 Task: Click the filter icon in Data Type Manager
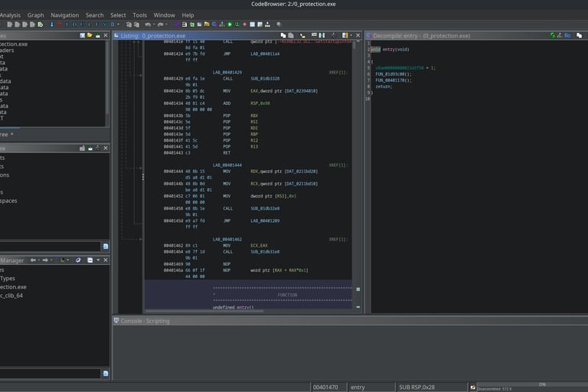pos(106,374)
